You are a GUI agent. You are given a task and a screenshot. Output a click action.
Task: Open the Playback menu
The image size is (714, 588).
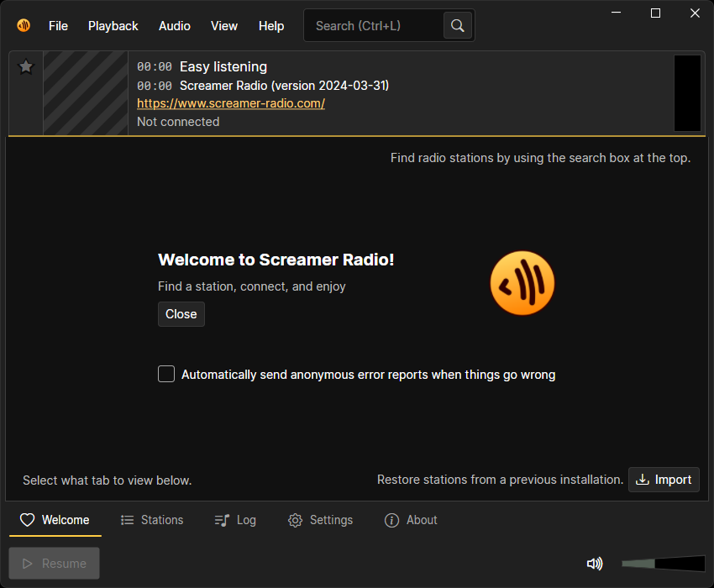[x=113, y=26]
